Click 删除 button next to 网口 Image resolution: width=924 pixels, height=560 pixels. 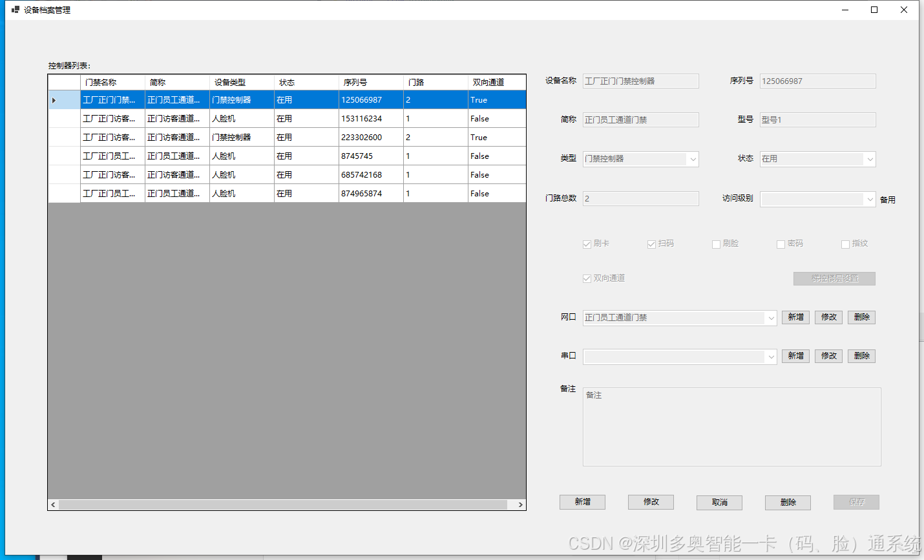click(x=861, y=317)
